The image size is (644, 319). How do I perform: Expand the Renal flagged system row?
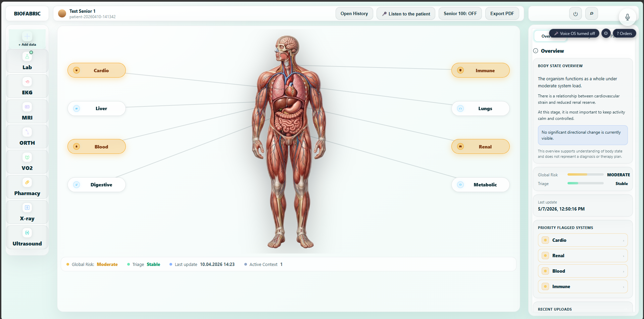point(583,256)
